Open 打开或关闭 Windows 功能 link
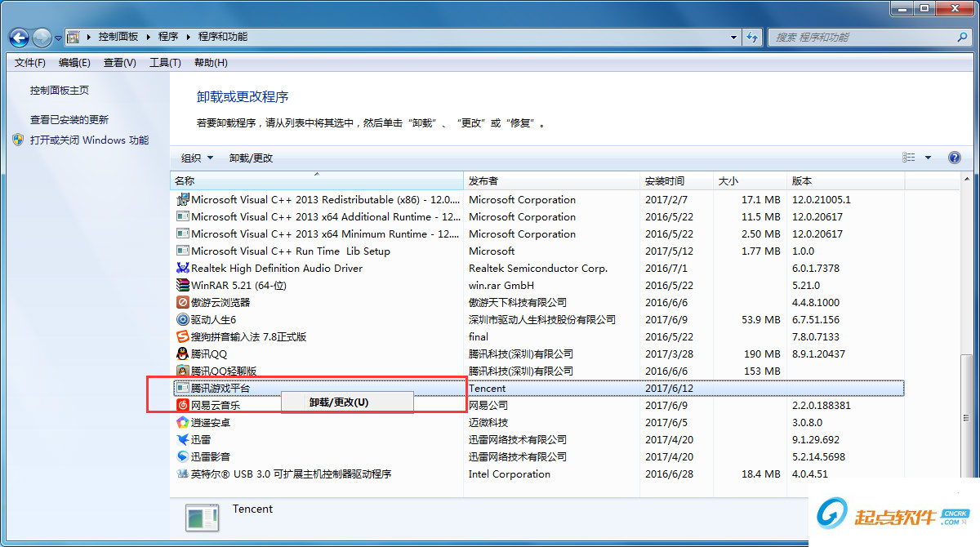980x547 pixels. pyautogui.click(x=90, y=140)
